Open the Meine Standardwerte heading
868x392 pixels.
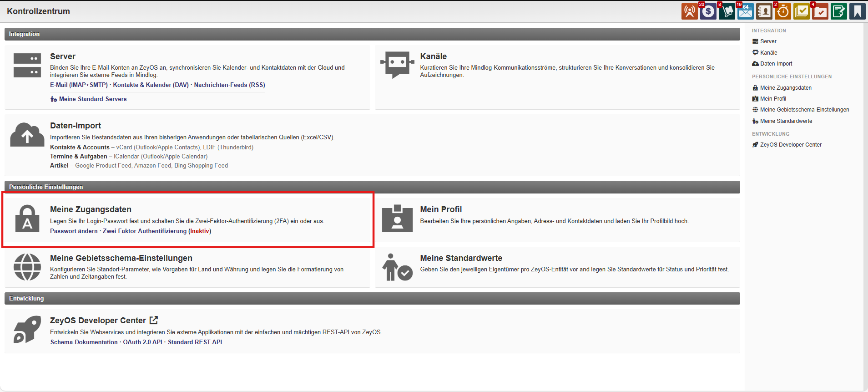[x=461, y=258]
